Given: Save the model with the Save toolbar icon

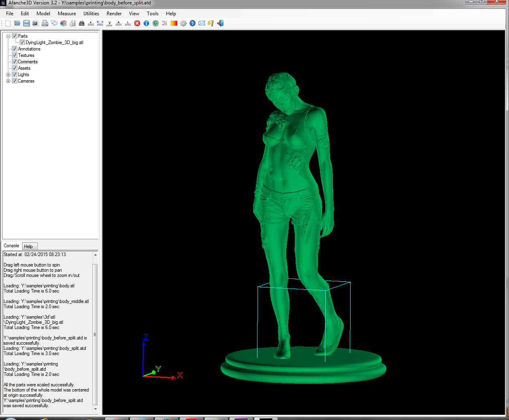Looking at the screenshot, I should pos(26,23).
